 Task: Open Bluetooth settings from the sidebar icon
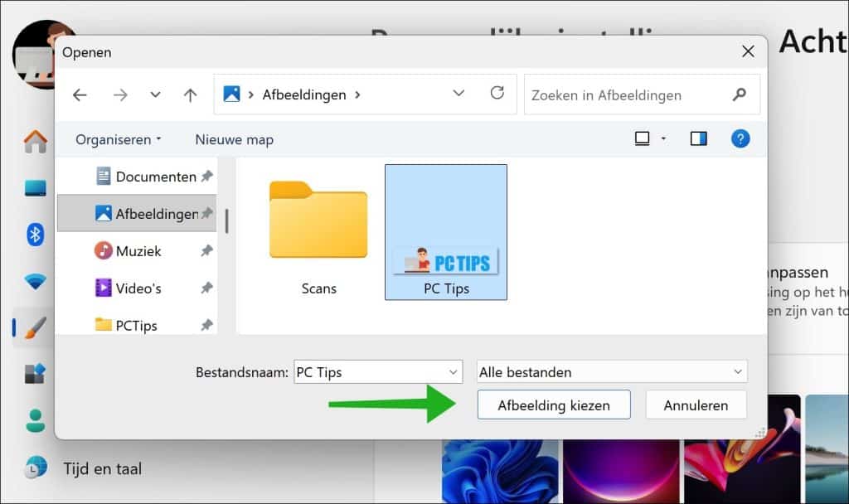tap(34, 235)
